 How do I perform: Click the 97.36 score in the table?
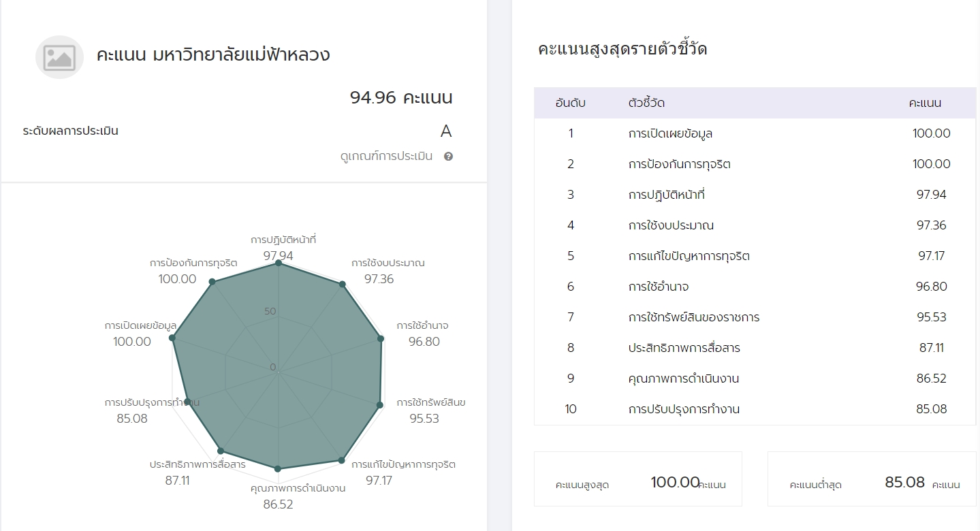pyautogui.click(x=931, y=225)
